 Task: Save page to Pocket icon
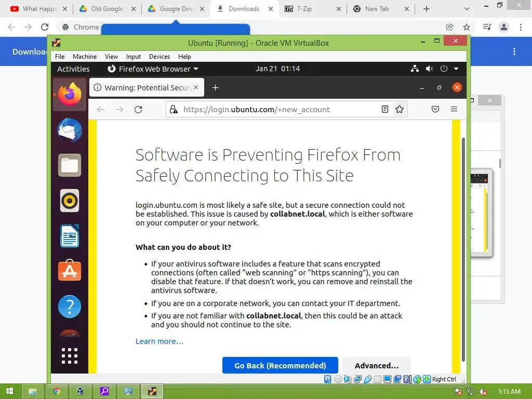[435, 109]
